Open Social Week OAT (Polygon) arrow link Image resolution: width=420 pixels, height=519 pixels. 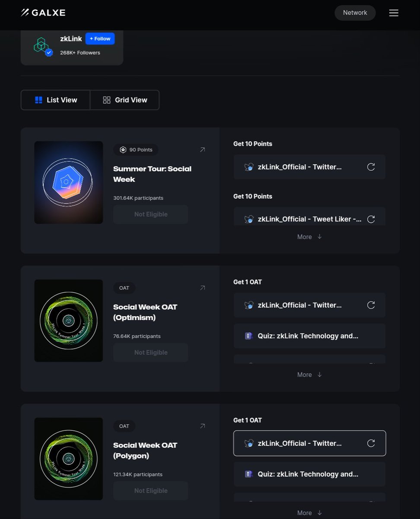point(202,426)
